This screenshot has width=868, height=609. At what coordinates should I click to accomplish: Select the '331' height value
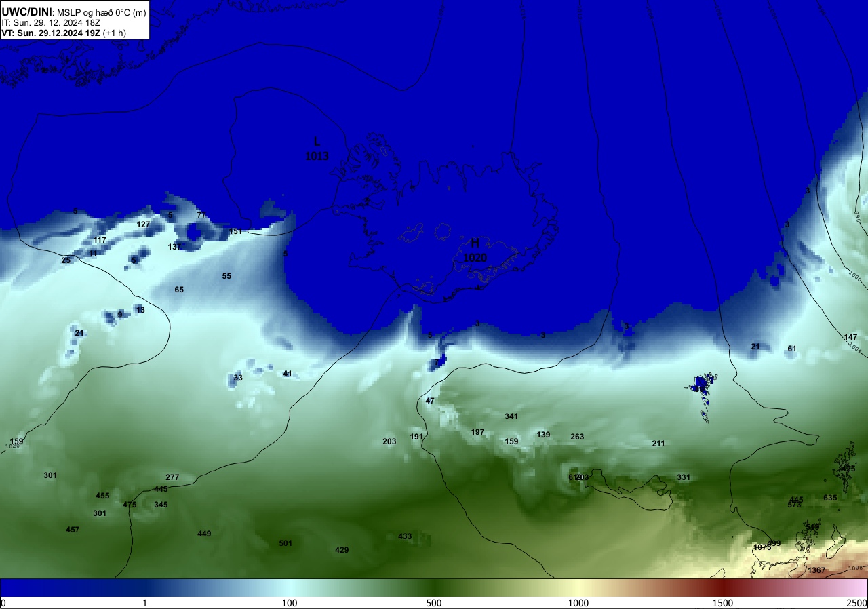pos(684,477)
